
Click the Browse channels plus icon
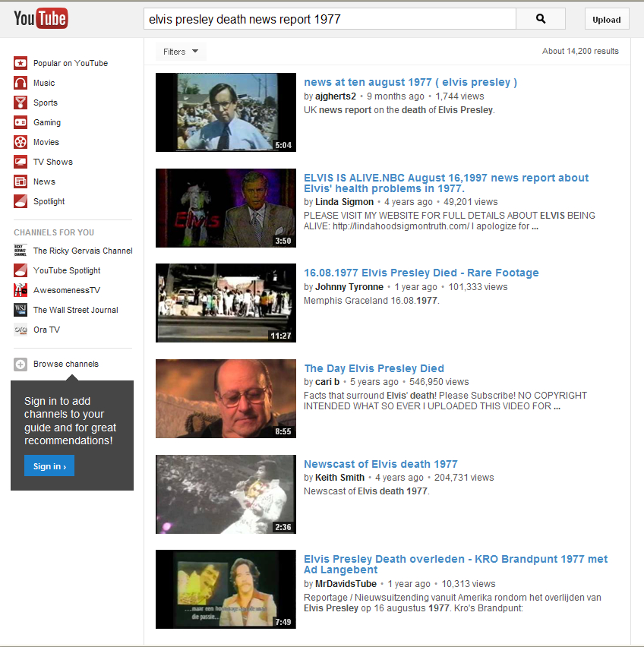(x=21, y=365)
